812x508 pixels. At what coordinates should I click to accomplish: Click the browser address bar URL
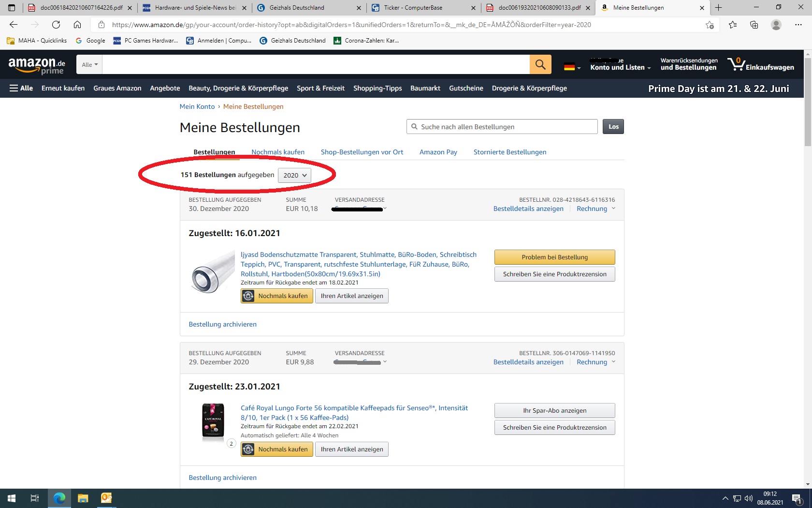tap(351, 25)
